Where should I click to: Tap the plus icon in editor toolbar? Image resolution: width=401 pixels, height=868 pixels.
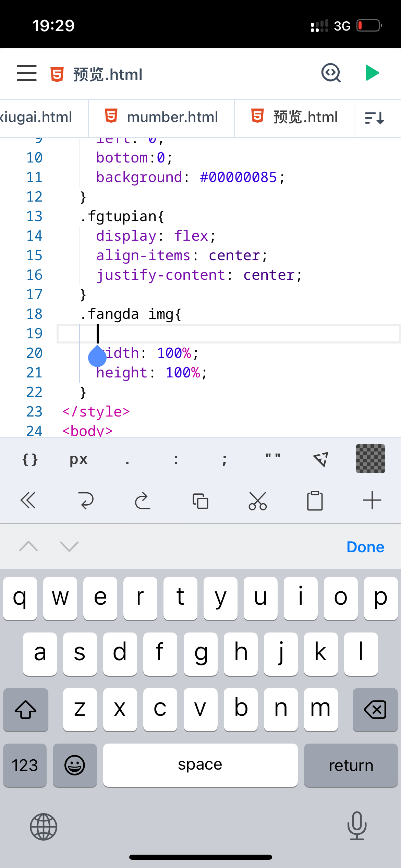click(372, 501)
